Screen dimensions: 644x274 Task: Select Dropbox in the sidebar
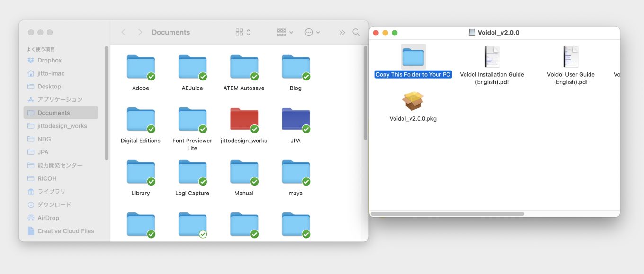(x=50, y=60)
